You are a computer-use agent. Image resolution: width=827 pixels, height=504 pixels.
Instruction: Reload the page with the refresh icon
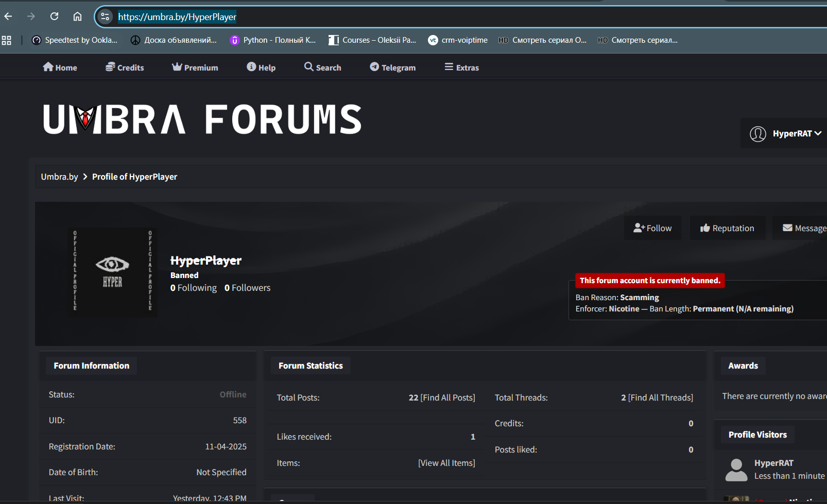[54, 16]
